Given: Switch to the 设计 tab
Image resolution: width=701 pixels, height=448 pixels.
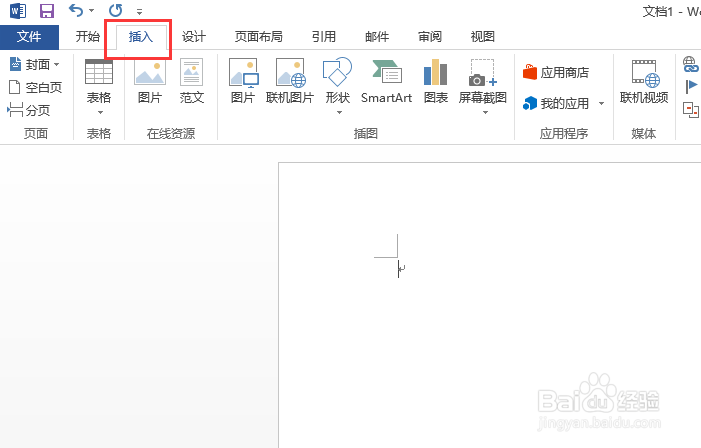Looking at the screenshot, I should pos(194,37).
